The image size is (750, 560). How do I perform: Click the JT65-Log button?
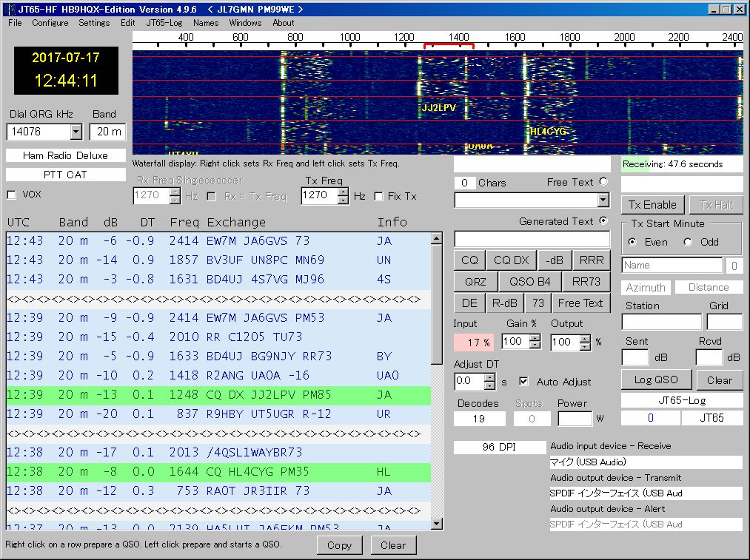coord(682,400)
